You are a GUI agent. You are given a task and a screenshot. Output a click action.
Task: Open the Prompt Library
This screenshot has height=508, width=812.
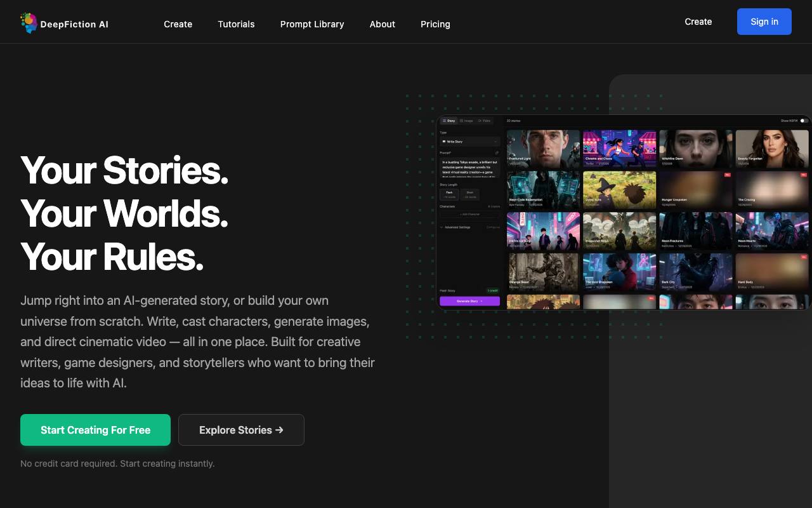point(312,24)
